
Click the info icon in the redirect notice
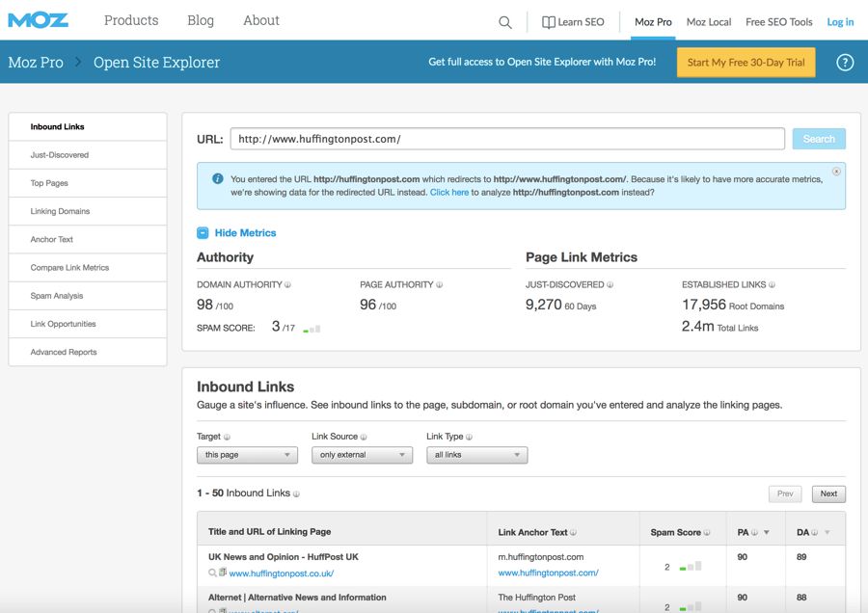click(x=218, y=178)
